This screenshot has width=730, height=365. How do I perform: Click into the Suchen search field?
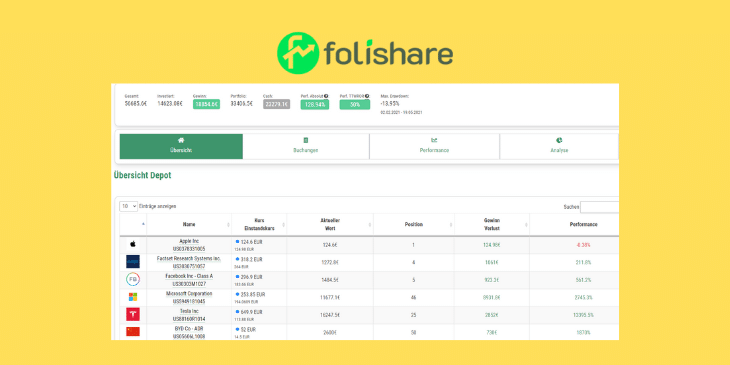(x=600, y=207)
